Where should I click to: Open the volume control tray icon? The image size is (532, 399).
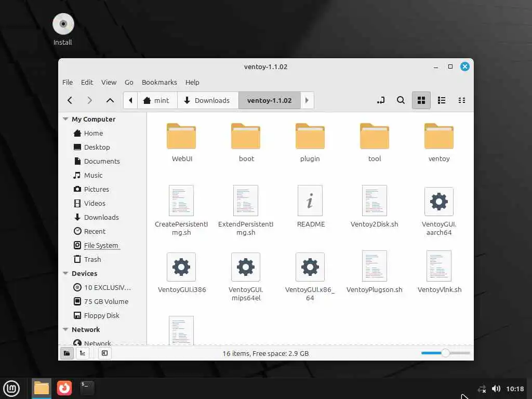point(496,389)
